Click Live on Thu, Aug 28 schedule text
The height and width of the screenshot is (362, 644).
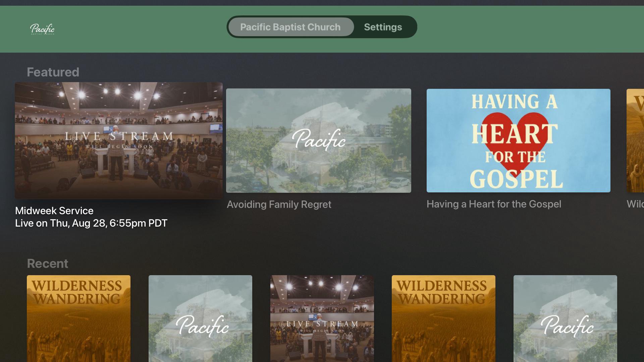(91, 223)
